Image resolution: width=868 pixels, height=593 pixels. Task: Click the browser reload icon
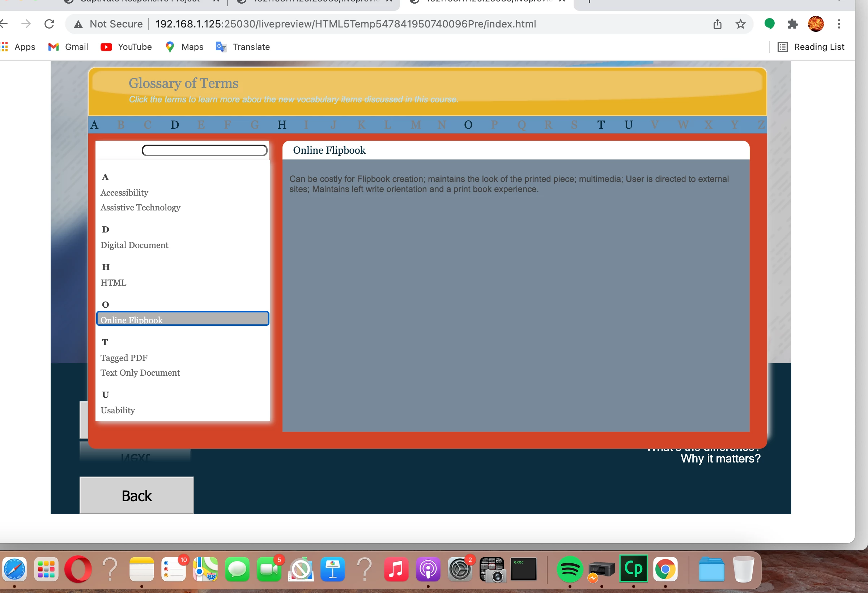pyautogui.click(x=49, y=24)
